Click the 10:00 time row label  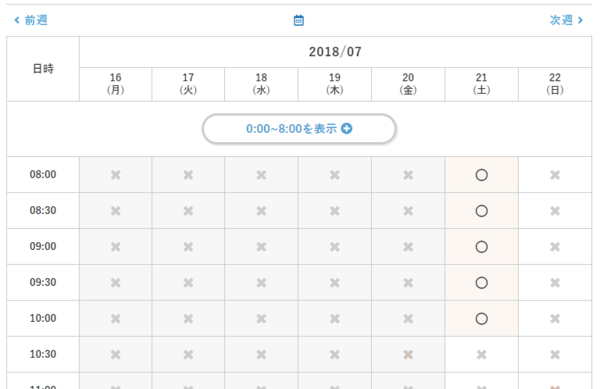43,318
